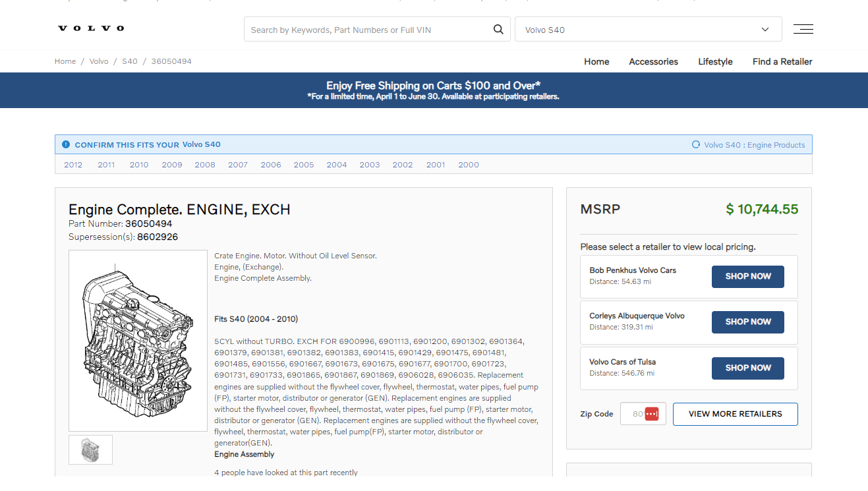Click 'Crate Engine. Motor. Without Oil Level Sensor.' line
Screen dimensions: 868x491
(x=295, y=256)
